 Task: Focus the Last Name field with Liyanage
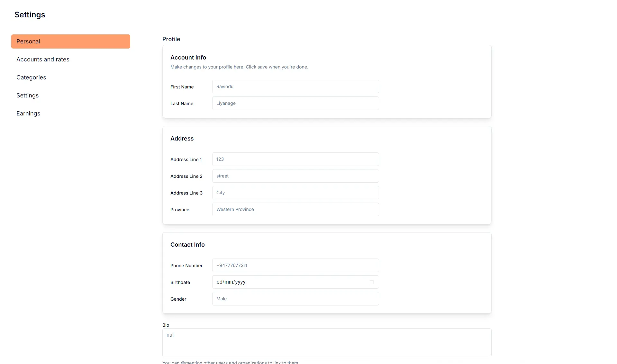point(295,103)
